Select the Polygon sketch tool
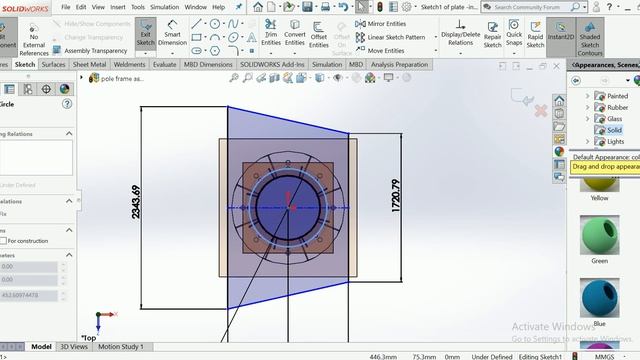 (x=215, y=51)
